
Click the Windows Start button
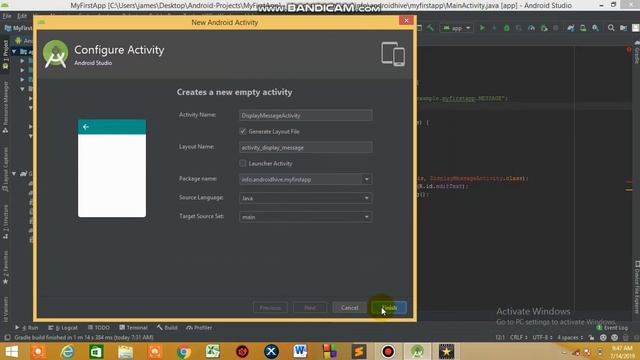tap(11, 351)
